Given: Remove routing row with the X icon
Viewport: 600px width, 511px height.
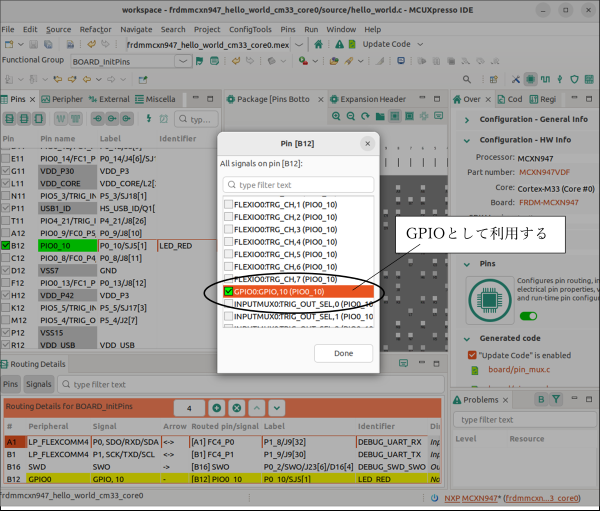Looking at the screenshot, I should click(236, 408).
